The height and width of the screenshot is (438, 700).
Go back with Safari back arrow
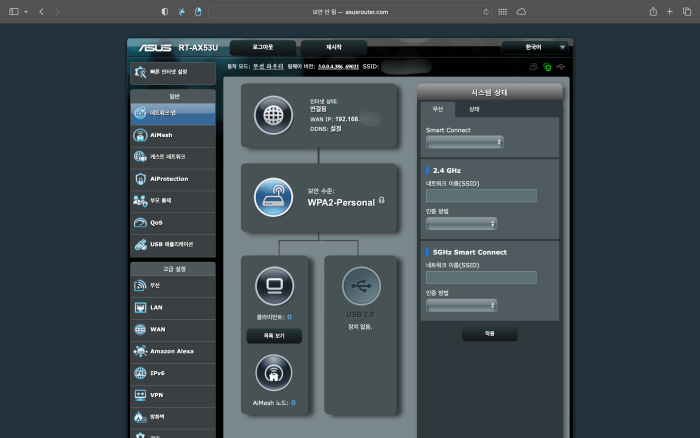pyautogui.click(x=41, y=12)
